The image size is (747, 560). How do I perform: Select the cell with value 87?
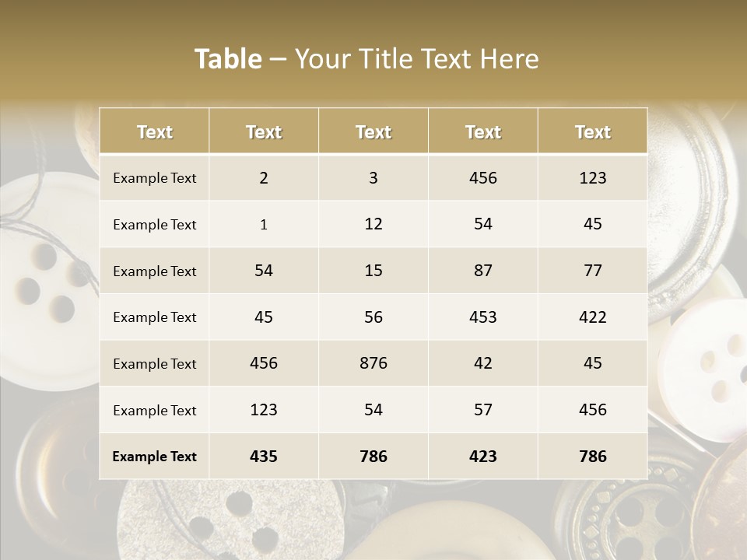(483, 271)
